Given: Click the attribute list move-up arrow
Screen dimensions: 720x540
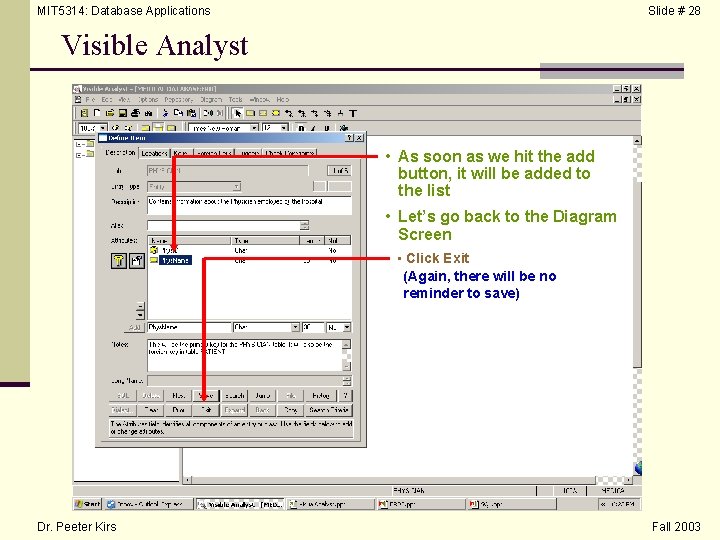Looking at the screenshot, I should 140,306.
